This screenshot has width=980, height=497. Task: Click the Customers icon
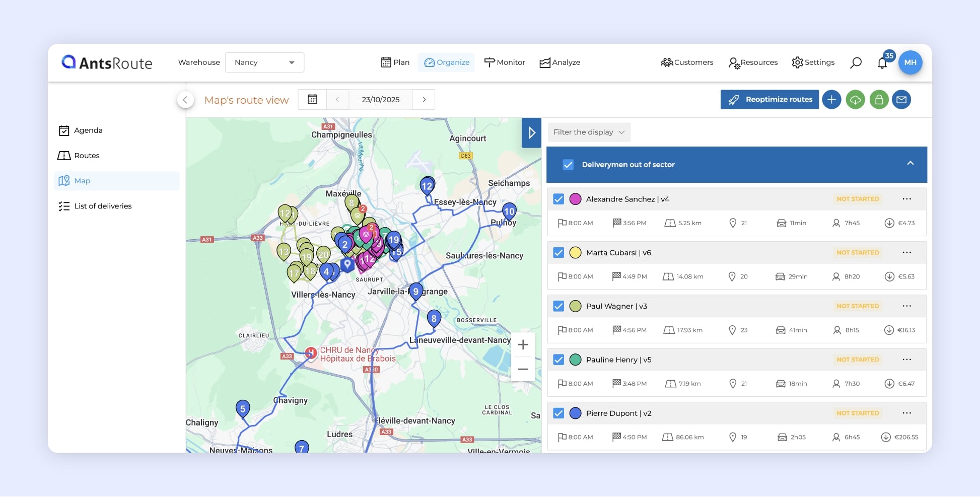point(667,62)
